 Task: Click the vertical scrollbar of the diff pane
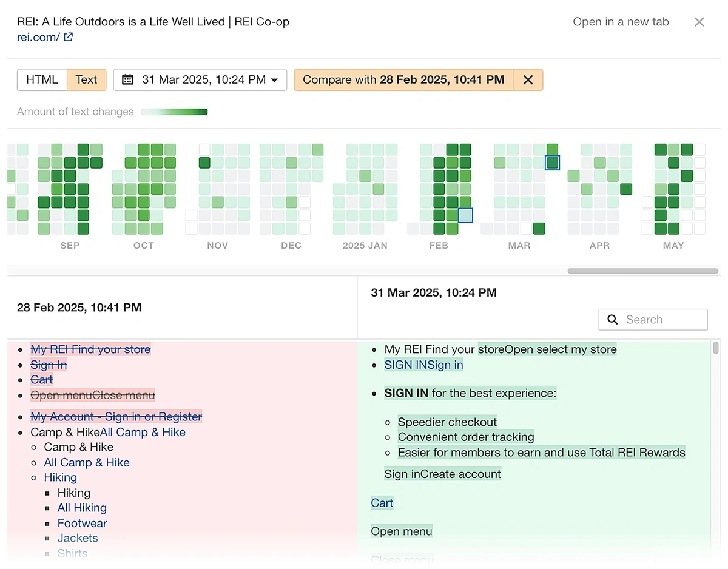tap(716, 348)
